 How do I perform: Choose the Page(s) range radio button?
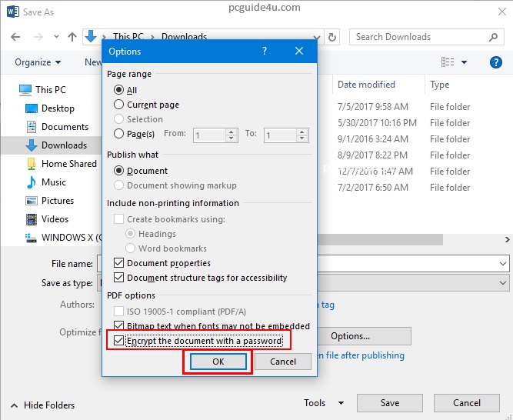(x=118, y=134)
